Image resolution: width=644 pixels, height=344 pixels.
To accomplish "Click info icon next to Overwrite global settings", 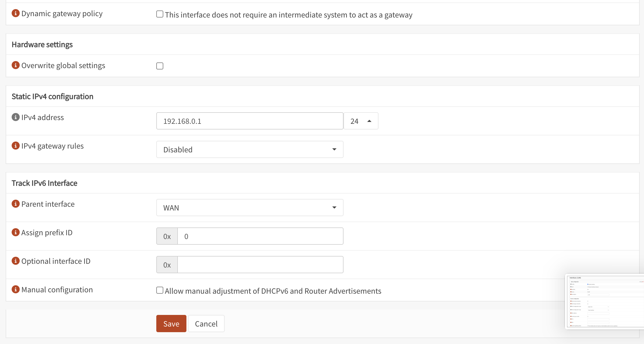I will (x=16, y=65).
